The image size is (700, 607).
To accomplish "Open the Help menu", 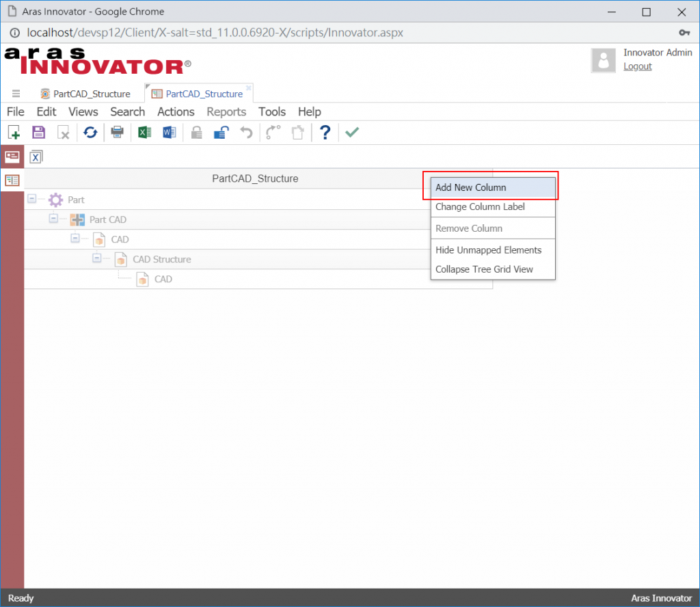I will pyautogui.click(x=310, y=111).
